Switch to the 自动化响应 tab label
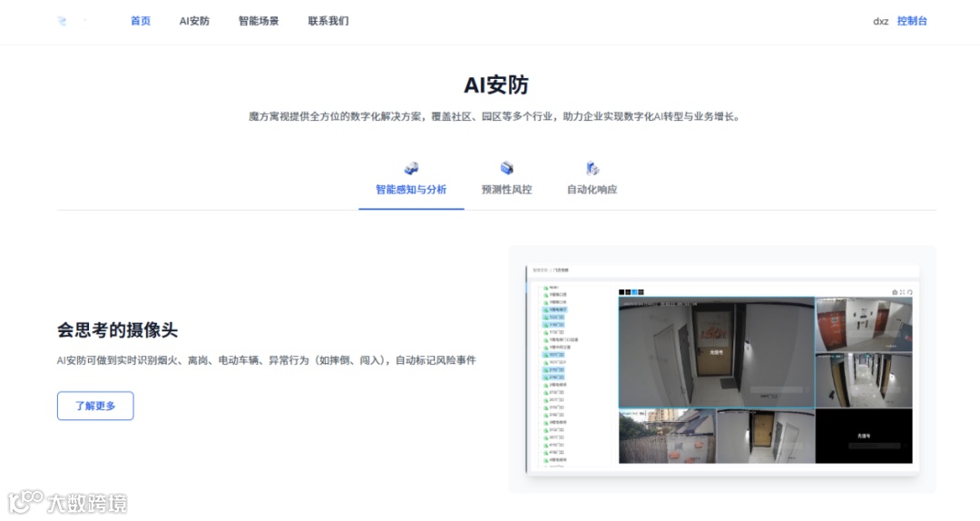980x521 pixels. click(x=592, y=190)
